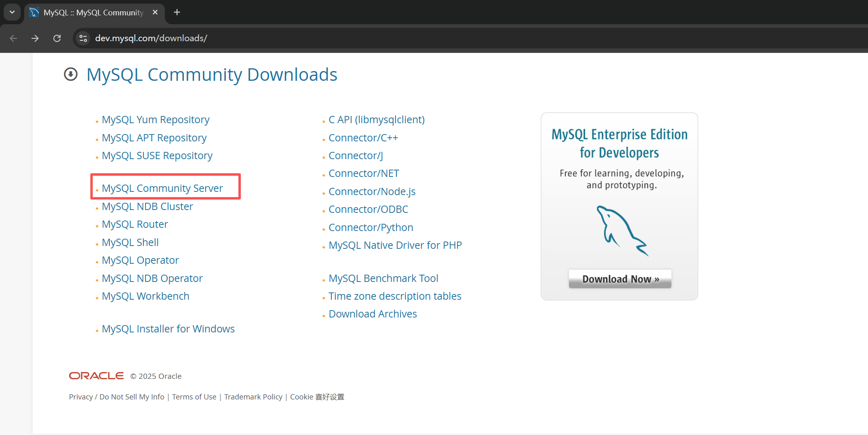Click the download circle icon beside the heading
Image resolution: width=868 pixels, height=435 pixels.
71,74
